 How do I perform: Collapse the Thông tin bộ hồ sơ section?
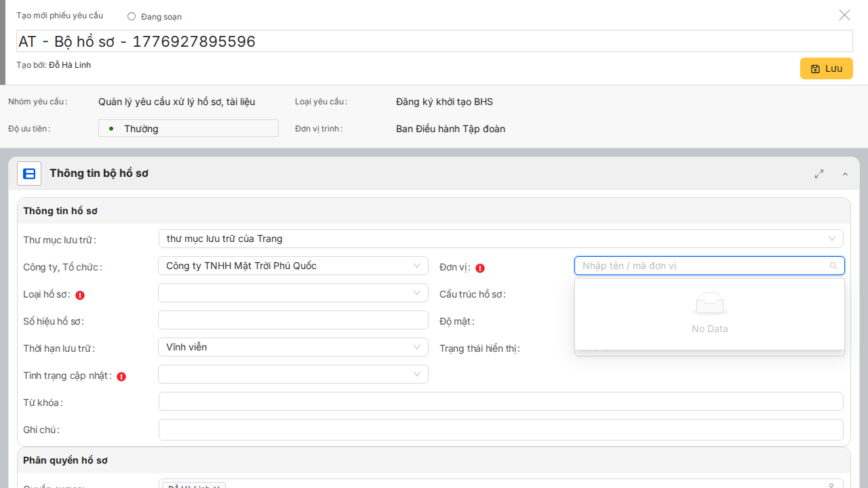coord(845,174)
